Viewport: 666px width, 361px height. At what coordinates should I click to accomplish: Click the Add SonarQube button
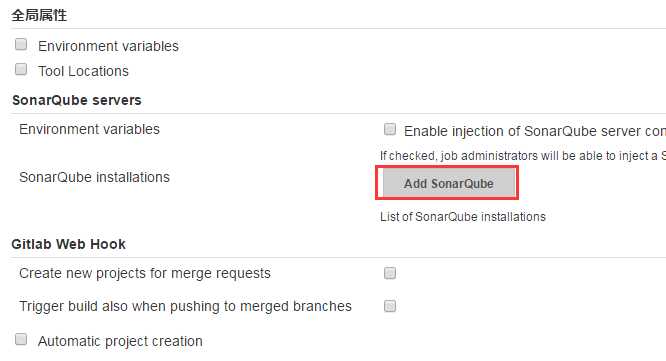coord(449,183)
